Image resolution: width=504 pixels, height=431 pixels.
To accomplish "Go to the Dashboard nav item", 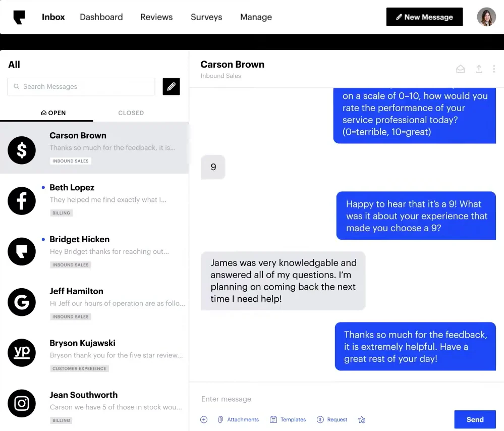I will (x=101, y=17).
